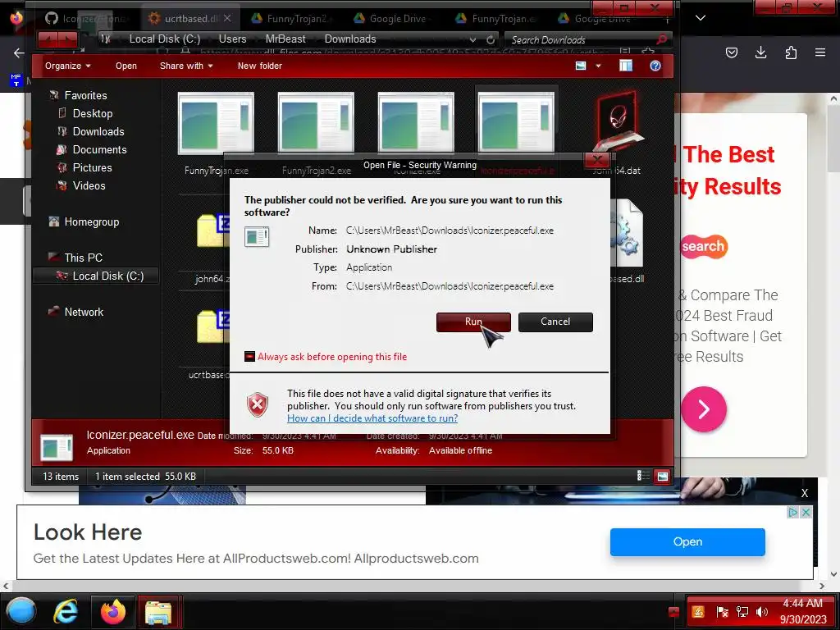Open the Firefox list all tabs chevron

(701, 18)
